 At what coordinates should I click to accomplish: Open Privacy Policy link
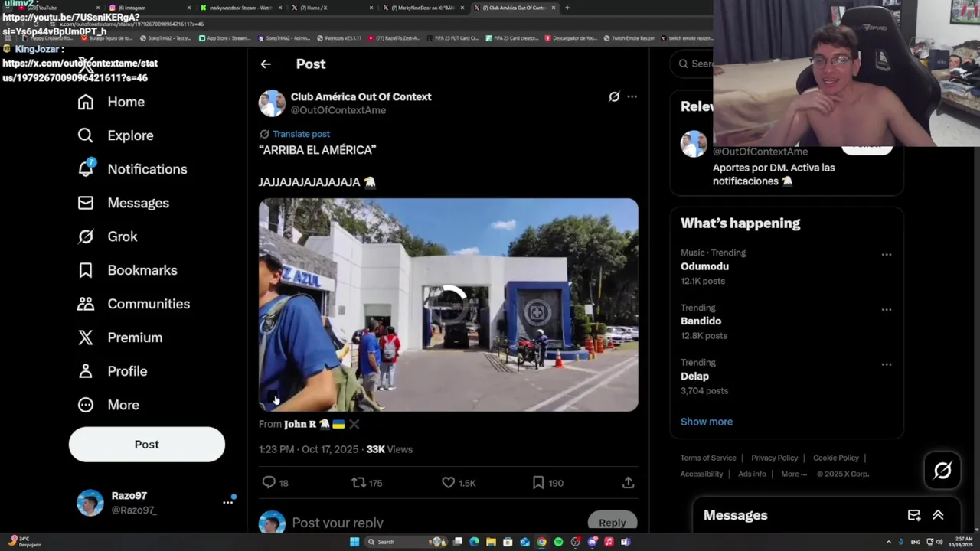tap(775, 458)
